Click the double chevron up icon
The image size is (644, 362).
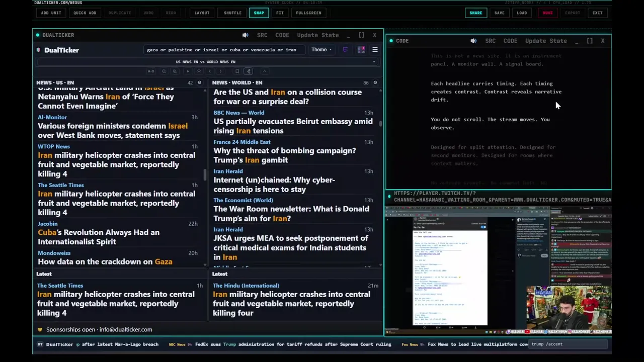point(199,71)
